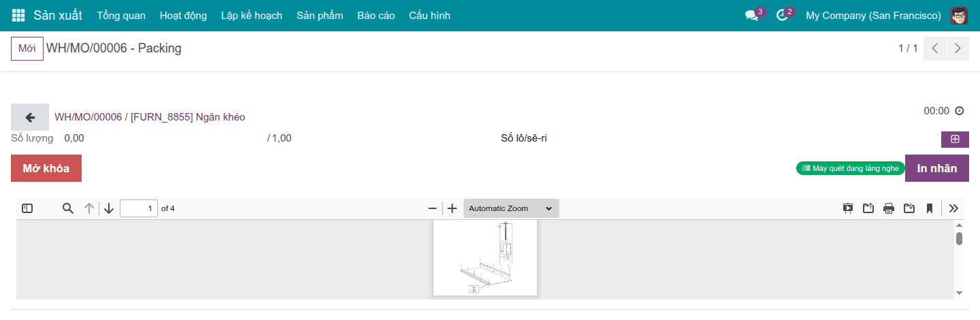Screen dimensions: 980x320
Task: Click the In nhãn button
Action: (937, 168)
